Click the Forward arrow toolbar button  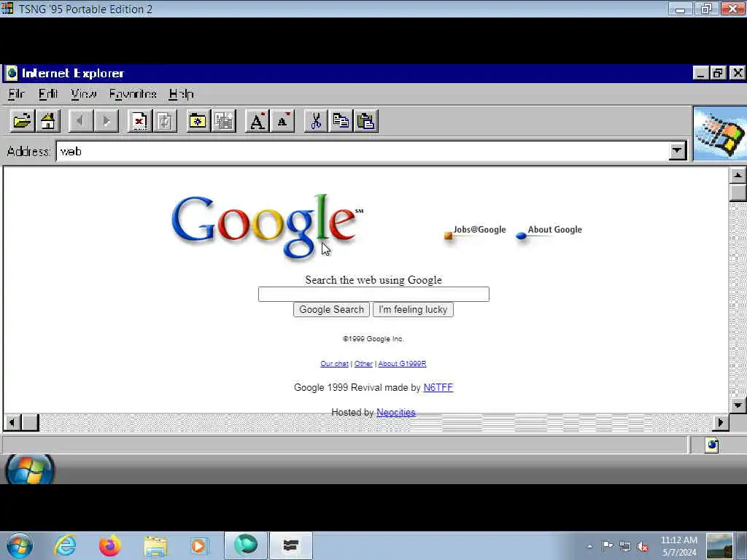pyautogui.click(x=106, y=121)
